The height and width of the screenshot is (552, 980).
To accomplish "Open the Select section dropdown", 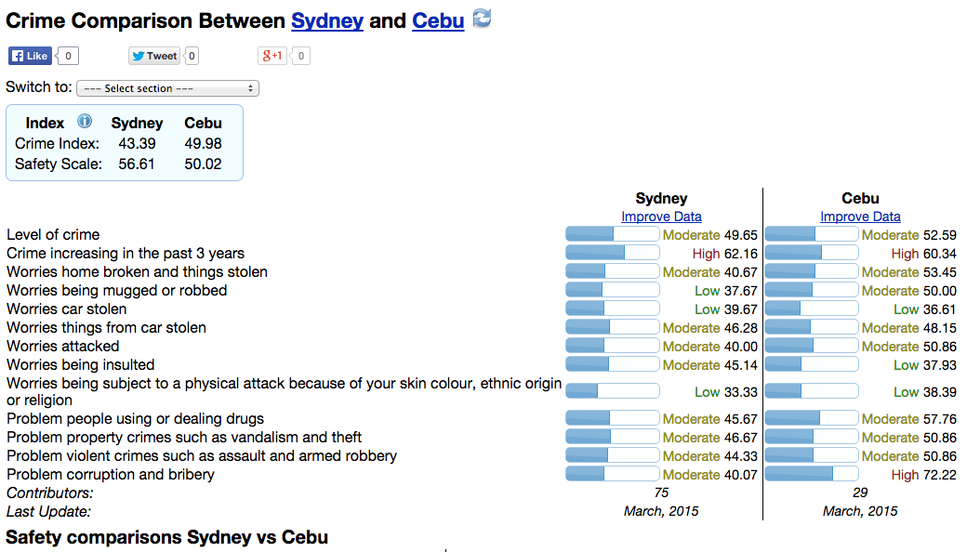I will tap(167, 88).
